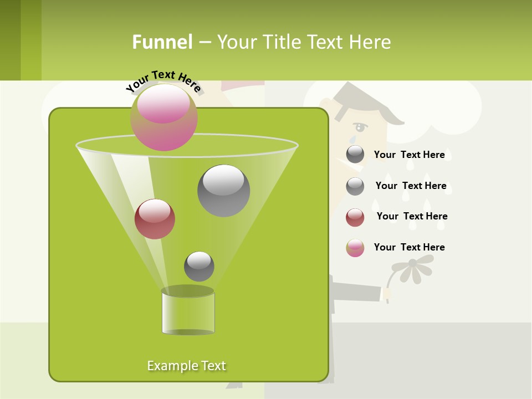Pick the small dark sphere near the funnel neck
532x399 pixels.
199,267
